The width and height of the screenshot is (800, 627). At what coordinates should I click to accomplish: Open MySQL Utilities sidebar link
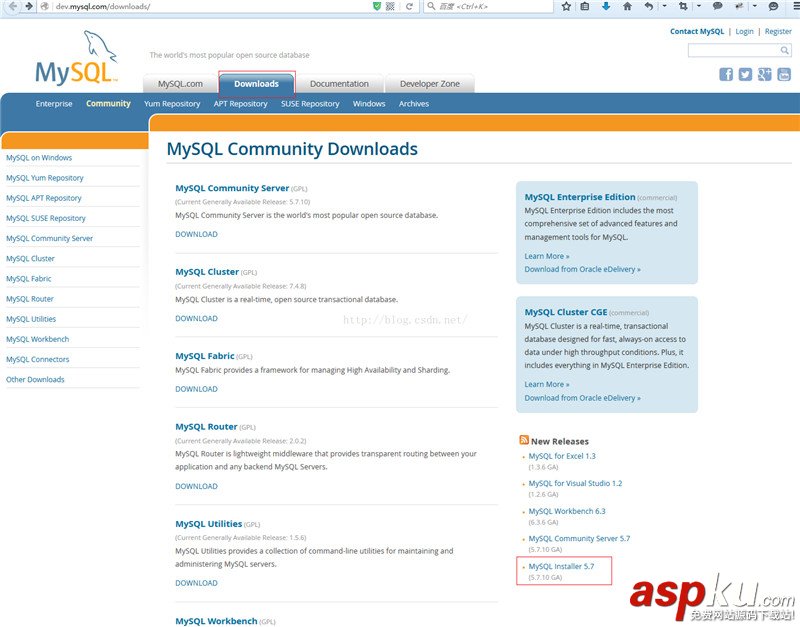[31, 319]
